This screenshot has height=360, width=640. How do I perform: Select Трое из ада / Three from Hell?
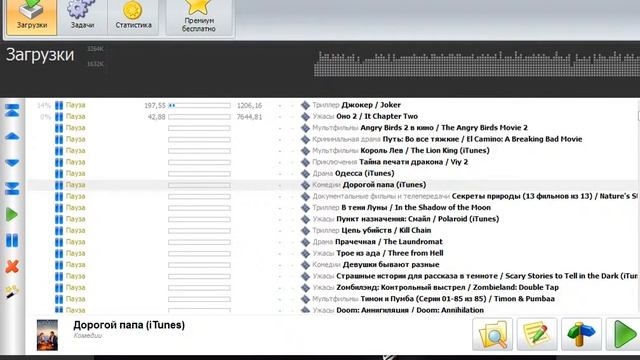[x=390, y=253]
